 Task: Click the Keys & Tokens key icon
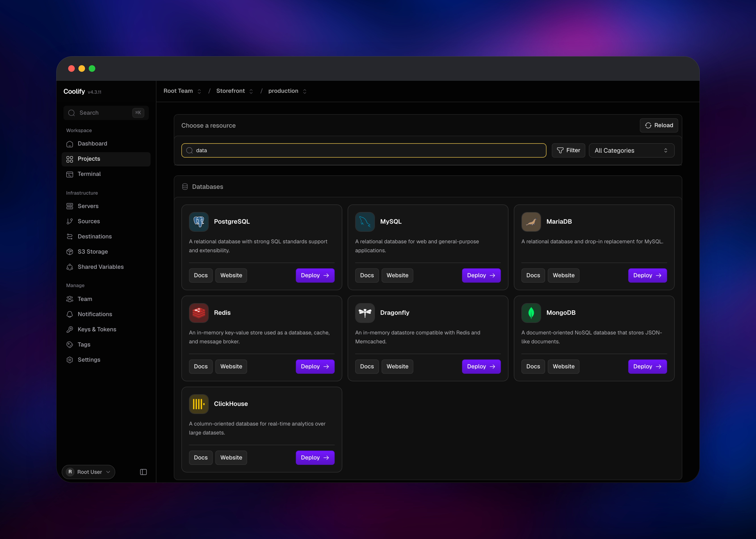70,329
